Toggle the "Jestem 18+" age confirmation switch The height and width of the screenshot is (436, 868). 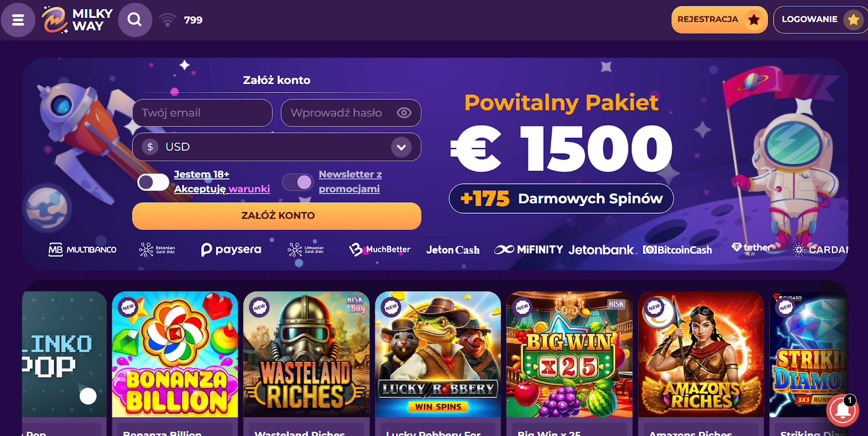pyautogui.click(x=153, y=182)
